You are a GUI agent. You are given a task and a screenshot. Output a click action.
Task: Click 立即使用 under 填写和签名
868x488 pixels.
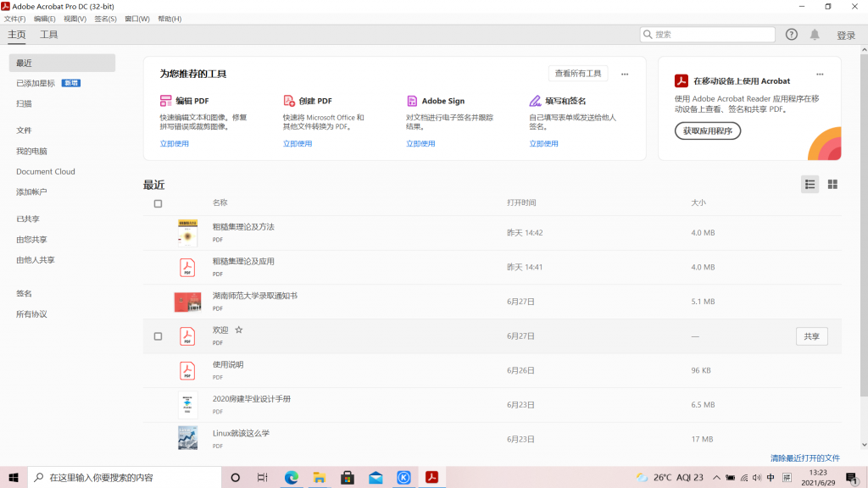click(543, 143)
